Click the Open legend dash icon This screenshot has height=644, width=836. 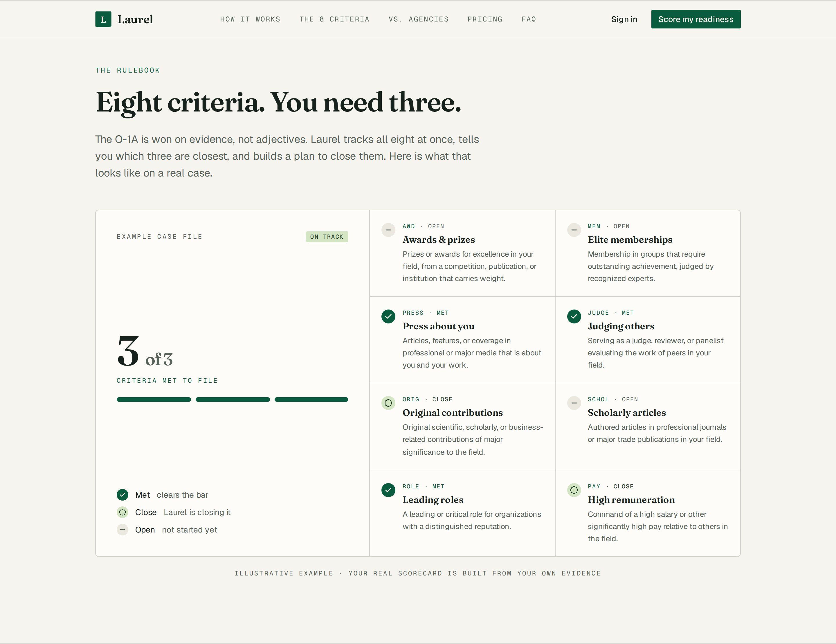point(122,530)
